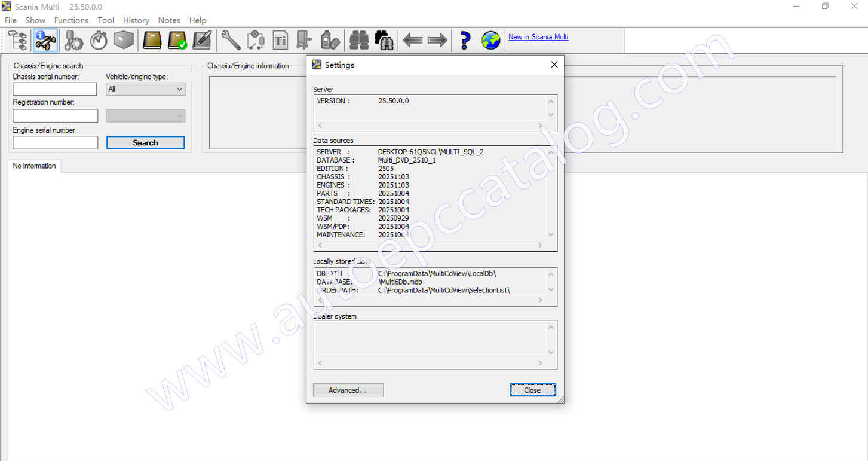Select the chassis information toolbar icon
The width and height of the screenshot is (868, 461).
45,41
